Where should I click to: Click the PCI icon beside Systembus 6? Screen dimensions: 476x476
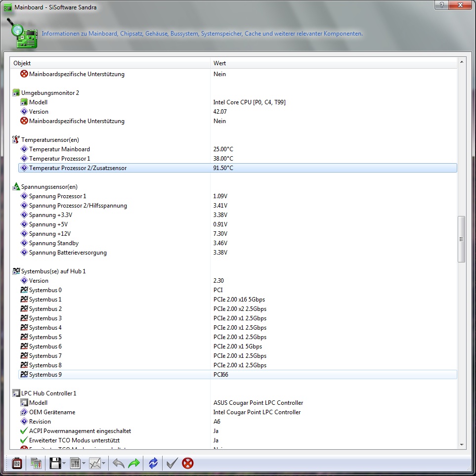tap(24, 346)
